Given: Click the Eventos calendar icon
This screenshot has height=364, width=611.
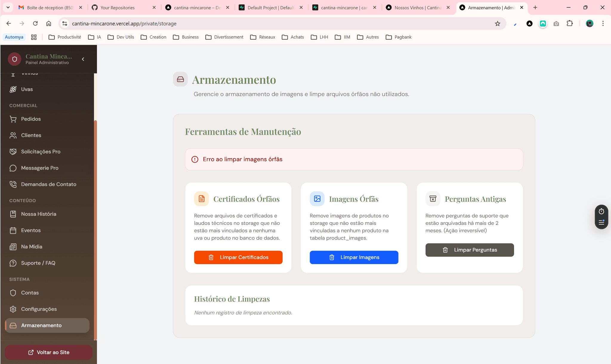Looking at the screenshot, I should click(x=13, y=230).
